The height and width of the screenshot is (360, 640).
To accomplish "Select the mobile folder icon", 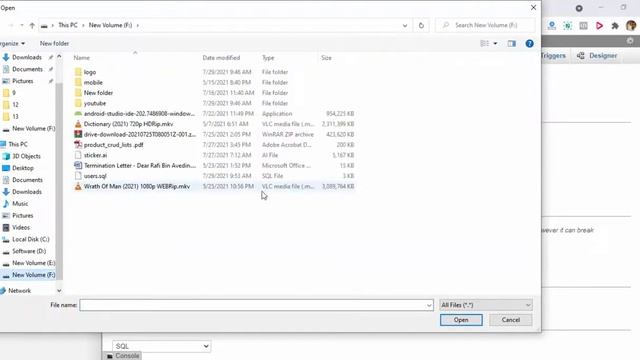I will pyautogui.click(x=78, y=82).
